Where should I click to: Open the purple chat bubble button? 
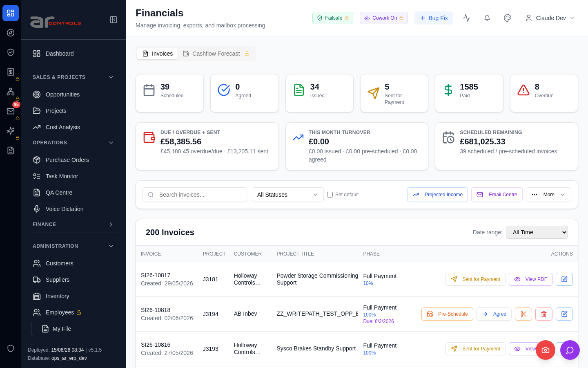570,350
